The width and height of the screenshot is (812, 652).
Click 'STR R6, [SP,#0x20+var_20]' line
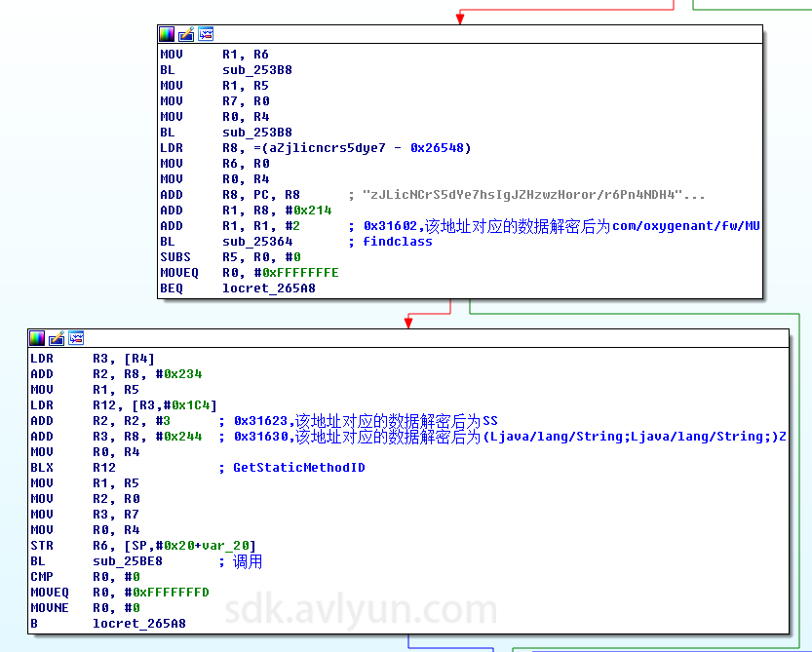click(x=143, y=546)
